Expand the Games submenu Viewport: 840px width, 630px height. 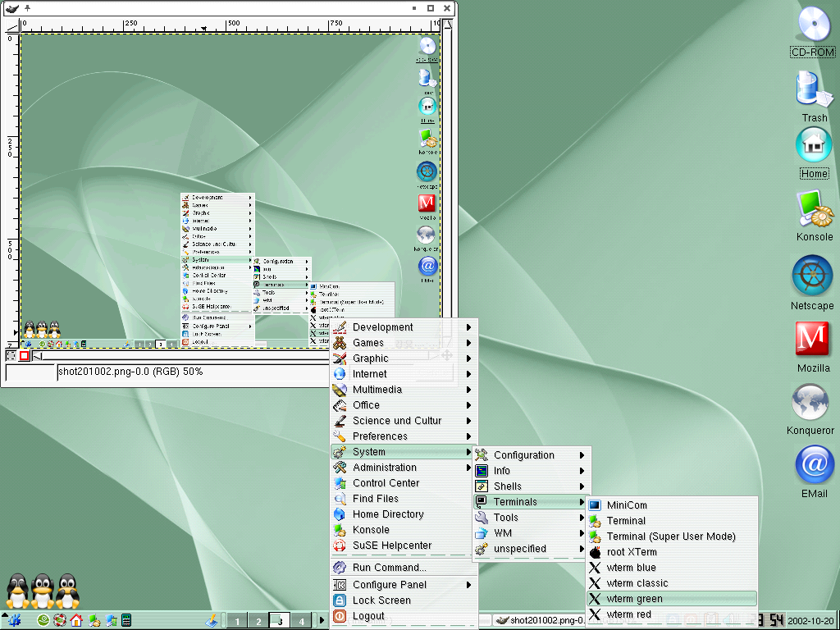pos(404,342)
